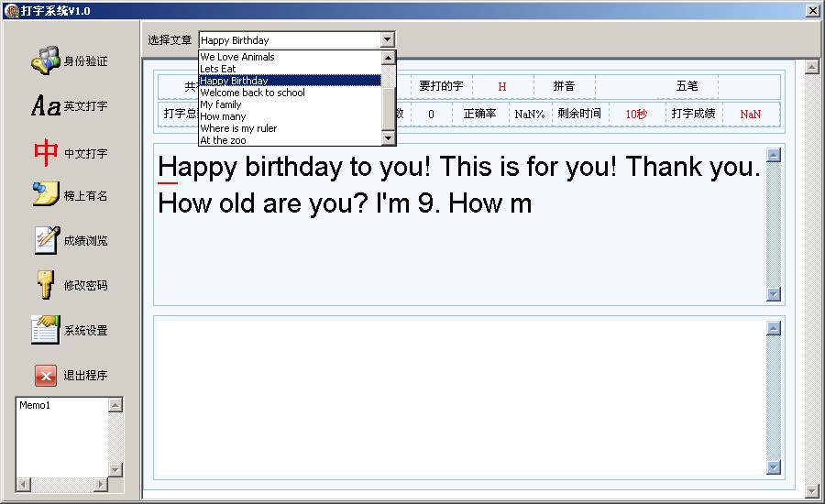Choose 'We Love Animals' from the list

(x=237, y=57)
